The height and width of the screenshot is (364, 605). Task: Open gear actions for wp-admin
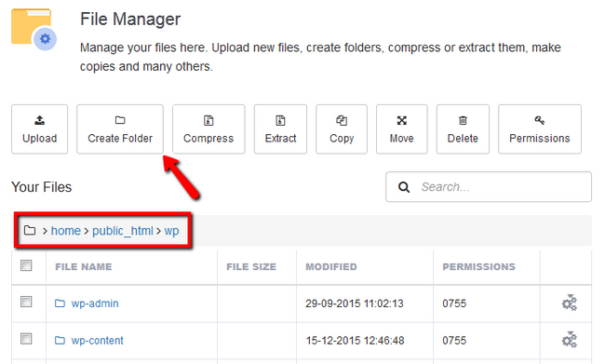pyautogui.click(x=569, y=303)
